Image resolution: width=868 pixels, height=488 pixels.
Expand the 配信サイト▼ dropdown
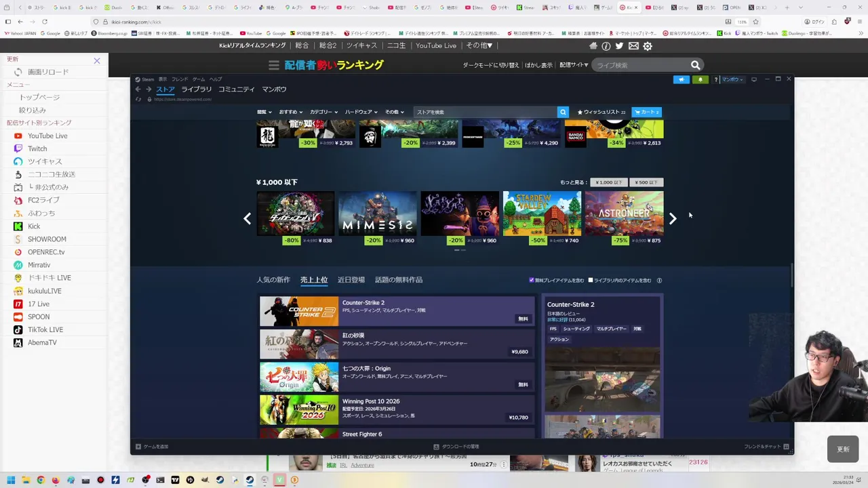[x=574, y=65]
